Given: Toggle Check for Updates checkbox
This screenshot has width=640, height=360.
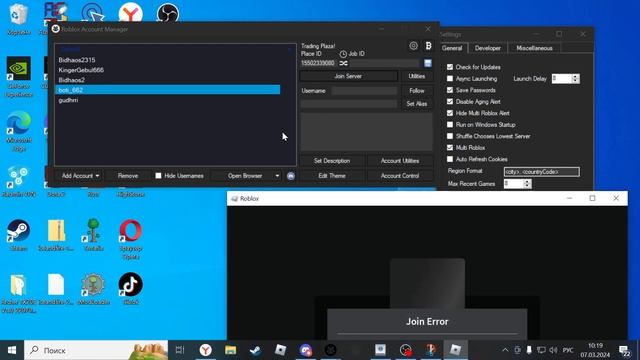Looking at the screenshot, I should pos(450,67).
